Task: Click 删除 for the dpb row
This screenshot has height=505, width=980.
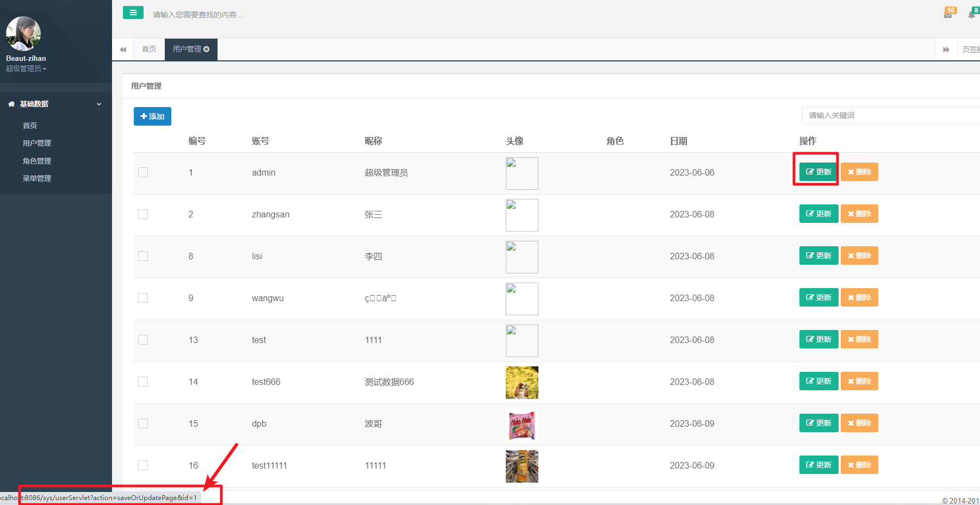Action: (859, 423)
